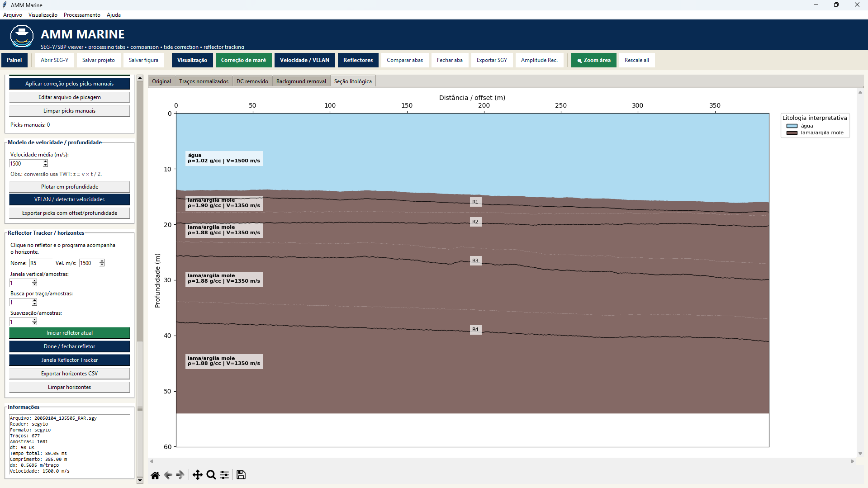This screenshot has width=868, height=488.
Task: Click Limpar horizontes button
Action: [x=70, y=387]
